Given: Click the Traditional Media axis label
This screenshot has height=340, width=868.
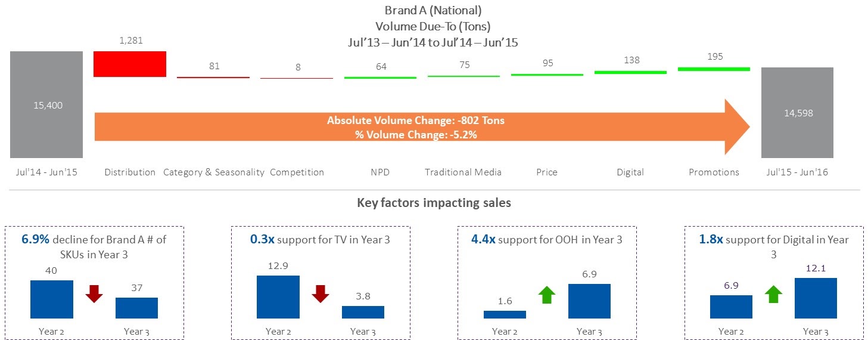Looking at the screenshot, I should tap(463, 172).
